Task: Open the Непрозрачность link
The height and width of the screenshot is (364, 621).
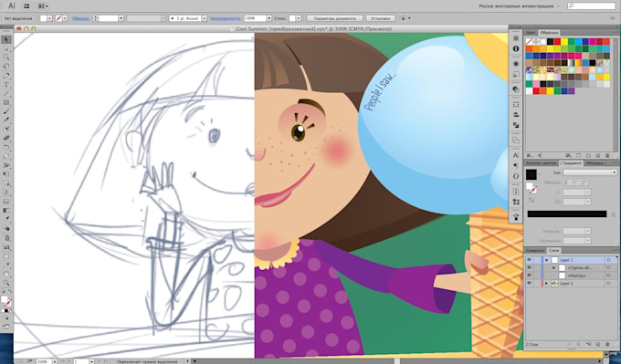Action: pyautogui.click(x=226, y=18)
